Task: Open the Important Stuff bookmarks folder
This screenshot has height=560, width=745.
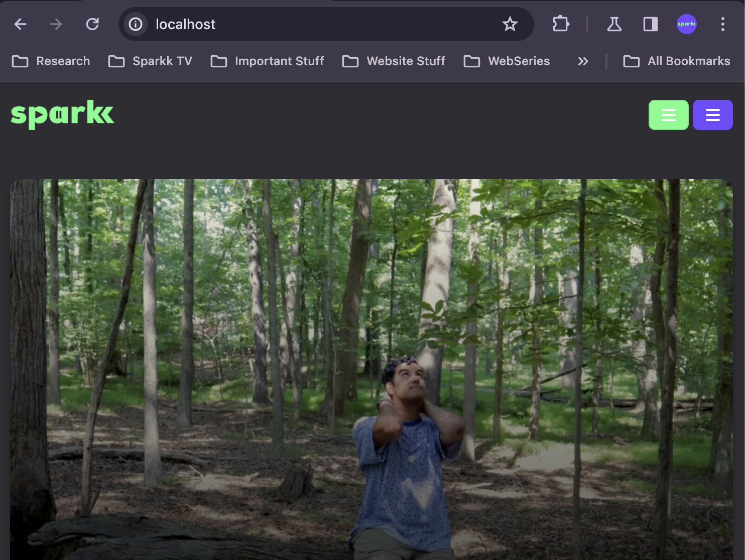Action: tap(267, 61)
